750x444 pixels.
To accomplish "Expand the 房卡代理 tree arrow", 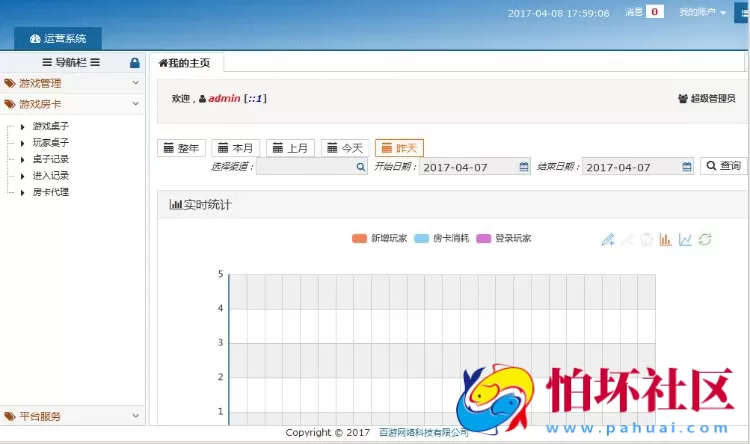I will [x=22, y=193].
